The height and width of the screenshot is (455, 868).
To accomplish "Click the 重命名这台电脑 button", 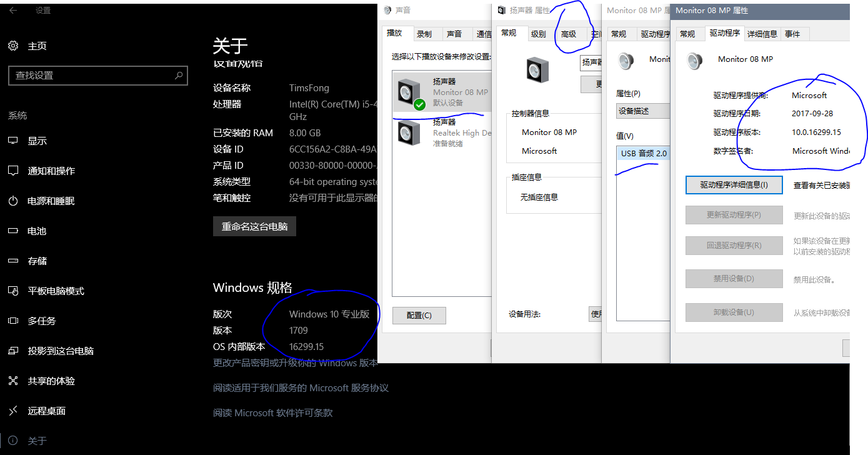I will 254,226.
